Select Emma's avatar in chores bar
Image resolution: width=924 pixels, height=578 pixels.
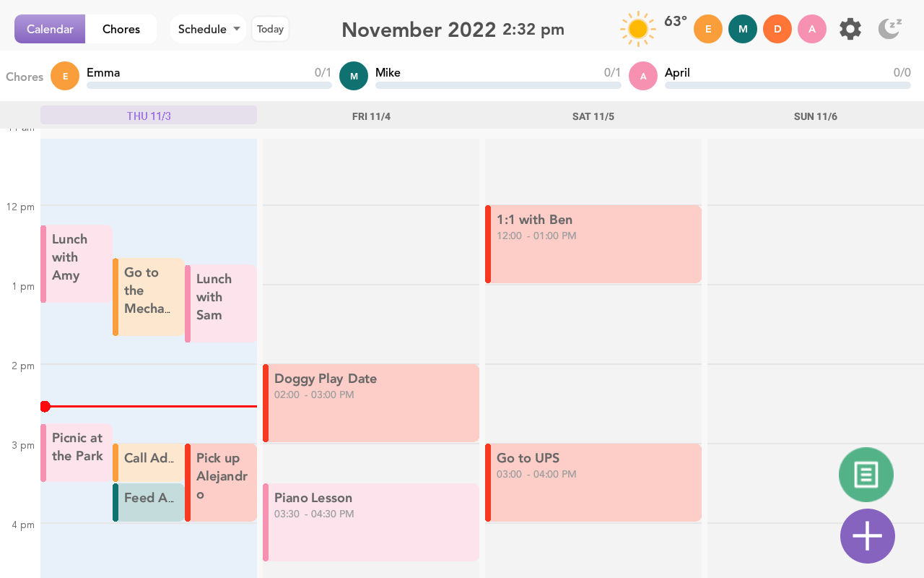65,76
